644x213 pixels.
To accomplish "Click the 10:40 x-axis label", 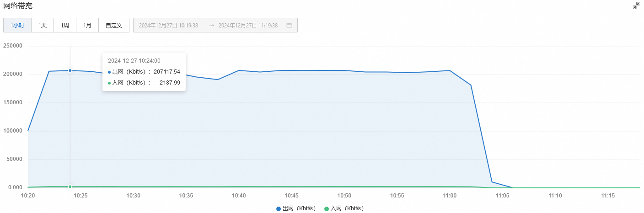I will (x=239, y=196).
